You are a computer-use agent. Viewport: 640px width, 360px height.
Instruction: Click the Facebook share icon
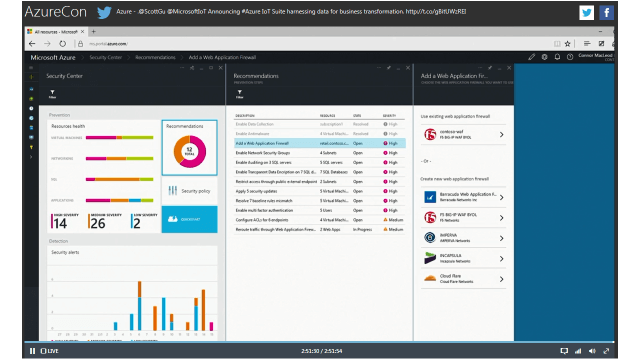607,13
